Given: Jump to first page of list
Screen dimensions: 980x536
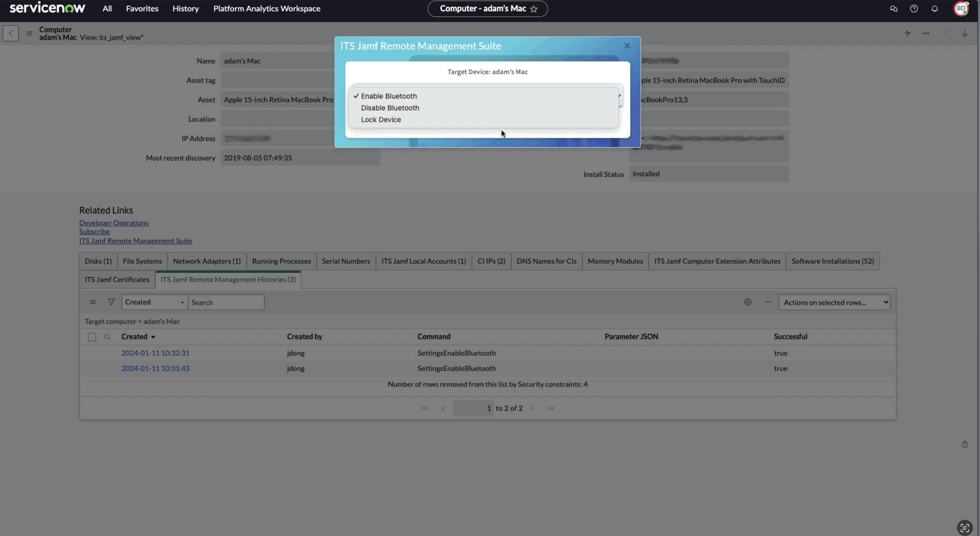Looking at the screenshot, I should coord(424,408).
